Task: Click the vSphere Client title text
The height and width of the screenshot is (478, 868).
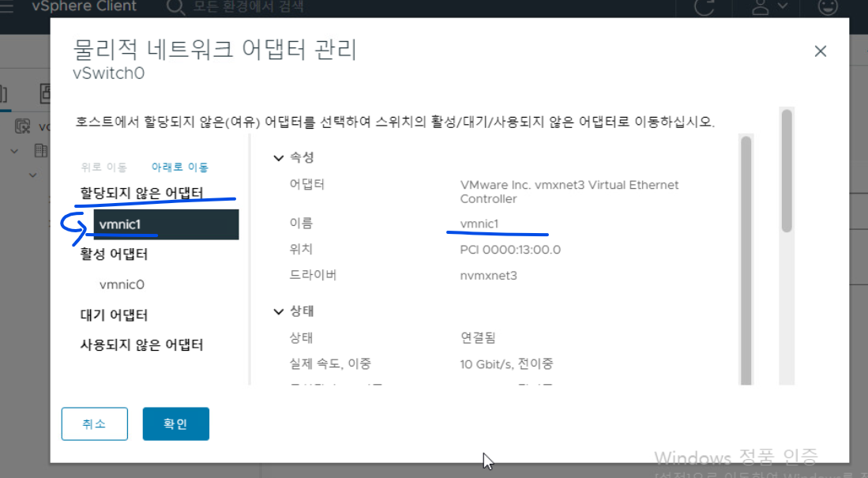Action: click(85, 6)
